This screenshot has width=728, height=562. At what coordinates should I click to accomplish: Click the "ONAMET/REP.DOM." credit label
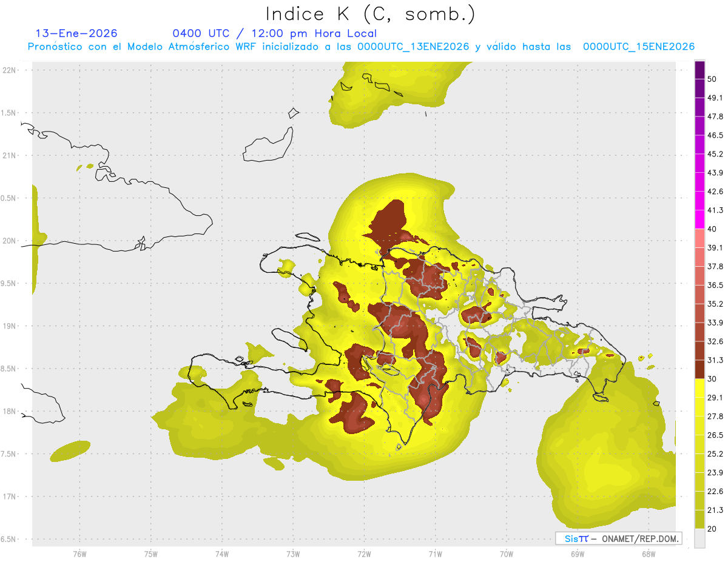coord(640,538)
